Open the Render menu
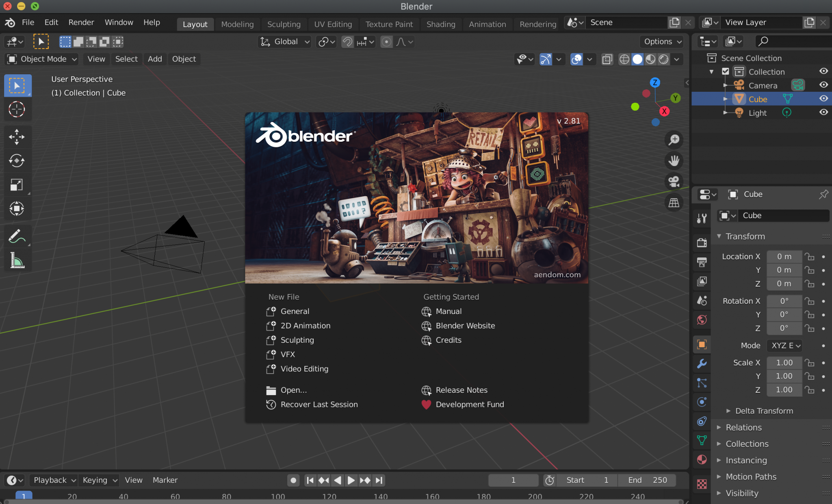This screenshot has width=832, height=504. (81, 22)
